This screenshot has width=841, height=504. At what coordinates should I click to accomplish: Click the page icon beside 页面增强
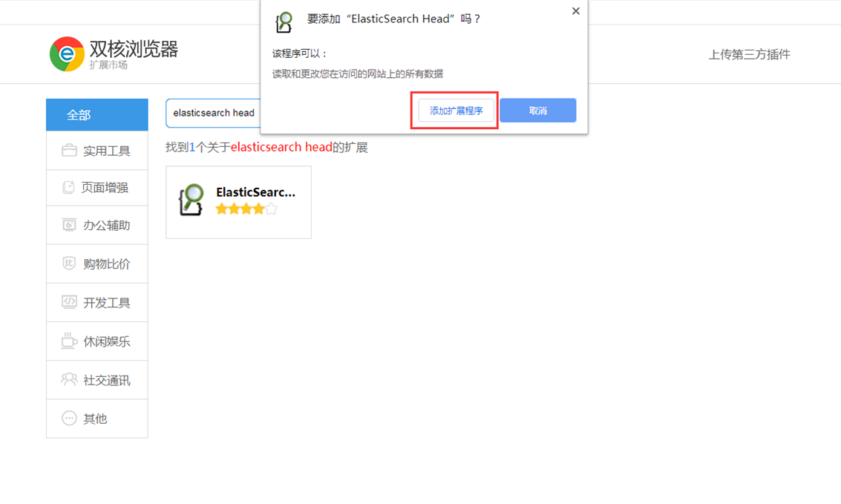[x=68, y=187]
